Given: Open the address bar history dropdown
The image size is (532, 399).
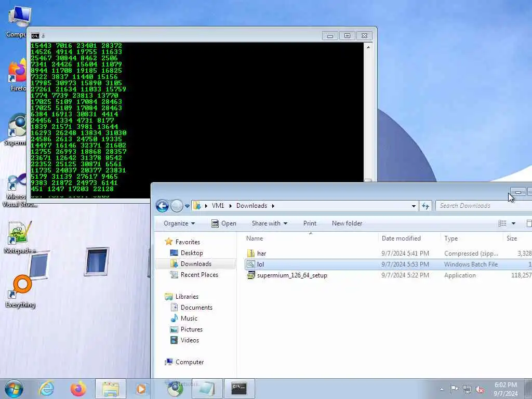Looking at the screenshot, I should 414,206.
